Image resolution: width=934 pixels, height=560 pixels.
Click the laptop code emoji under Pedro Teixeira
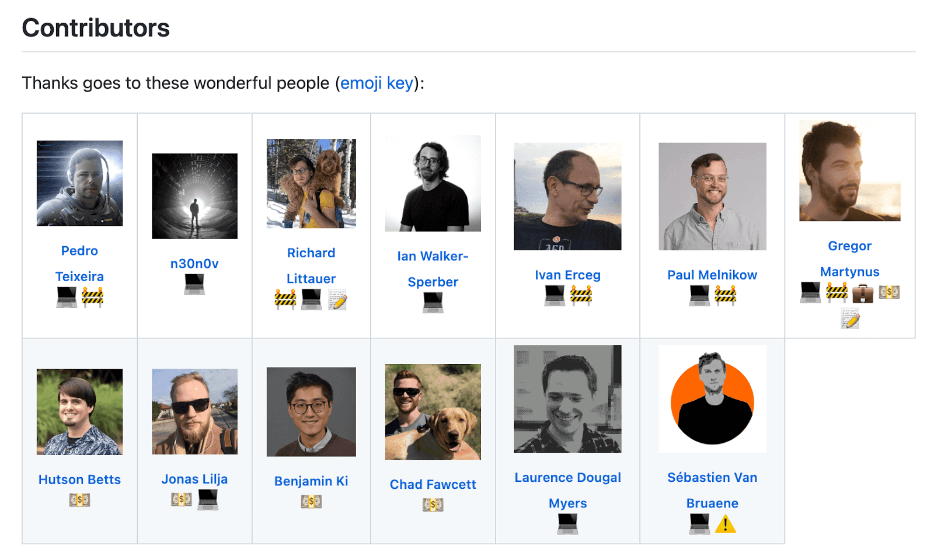point(67,297)
